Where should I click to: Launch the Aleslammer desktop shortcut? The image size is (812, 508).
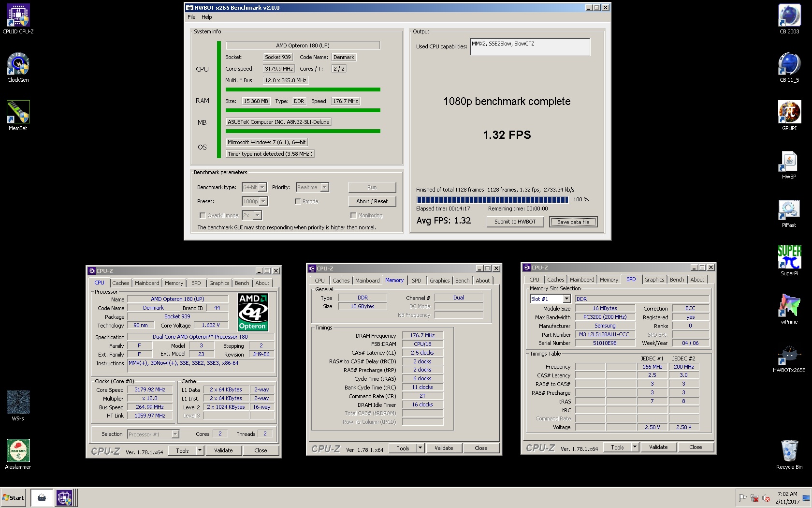point(18,454)
